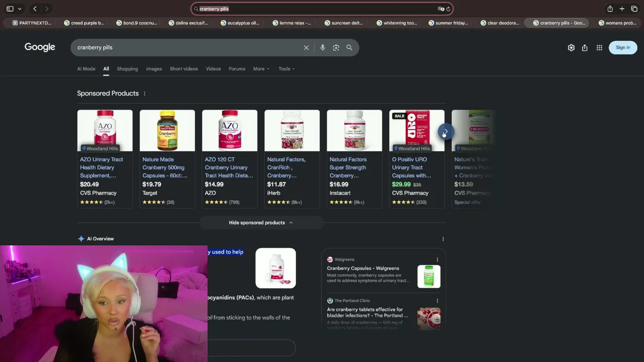Open a new tab with plus icon
The width and height of the screenshot is (644, 362).
pos(622,9)
